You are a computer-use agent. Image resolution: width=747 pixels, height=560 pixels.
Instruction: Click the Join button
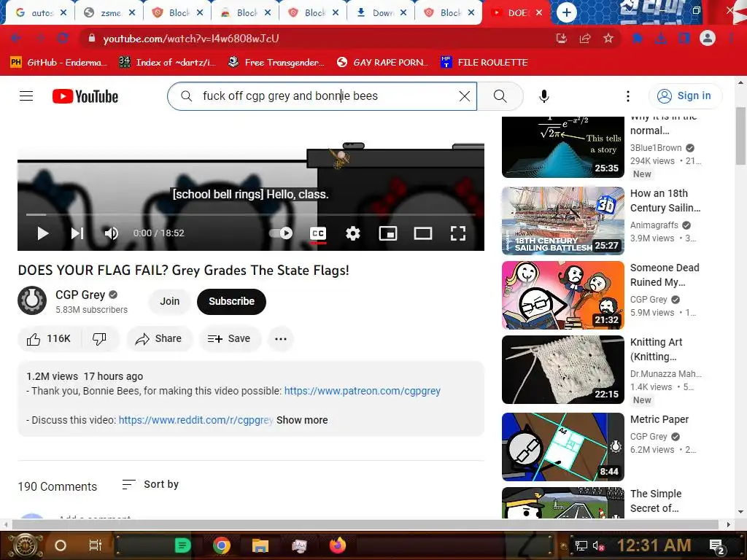(169, 301)
